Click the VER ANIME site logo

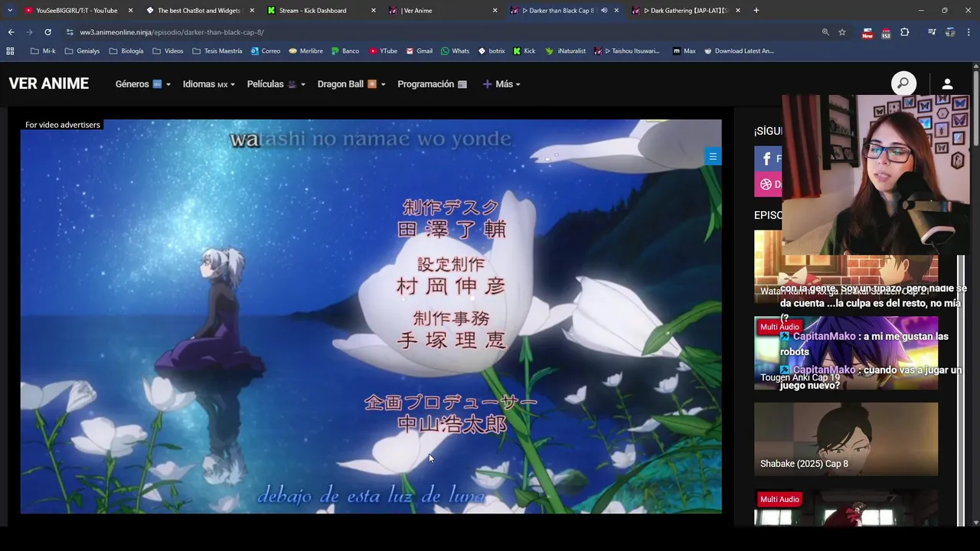49,84
